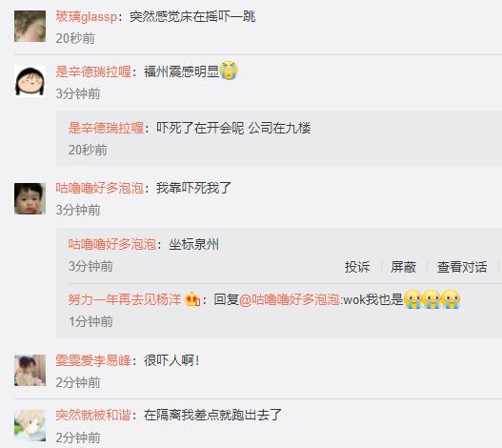Click 屏蔽 to block this comment

403,267
